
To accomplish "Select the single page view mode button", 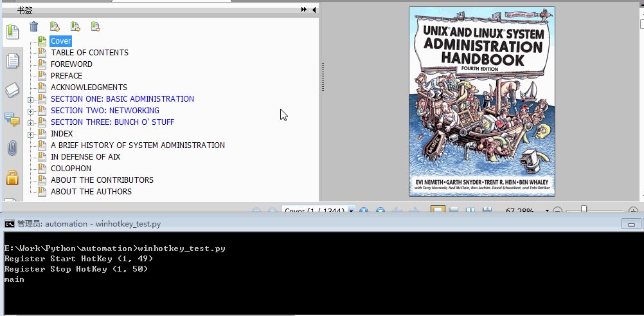I will (438, 210).
